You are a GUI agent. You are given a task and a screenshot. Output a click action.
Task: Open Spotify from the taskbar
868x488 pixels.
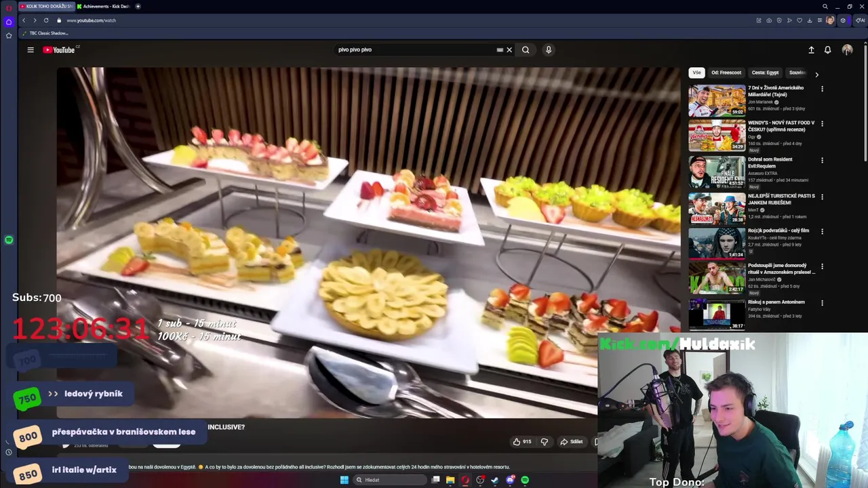pyautogui.click(x=525, y=480)
